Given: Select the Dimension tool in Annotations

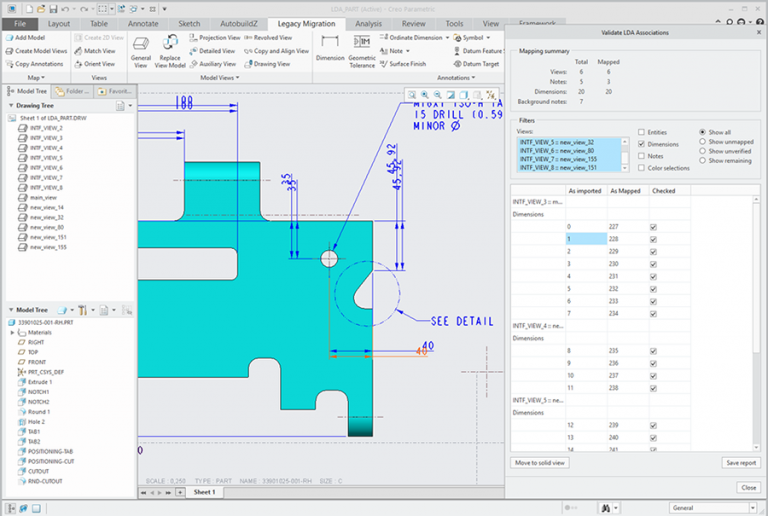Looking at the screenshot, I should coord(330,42).
